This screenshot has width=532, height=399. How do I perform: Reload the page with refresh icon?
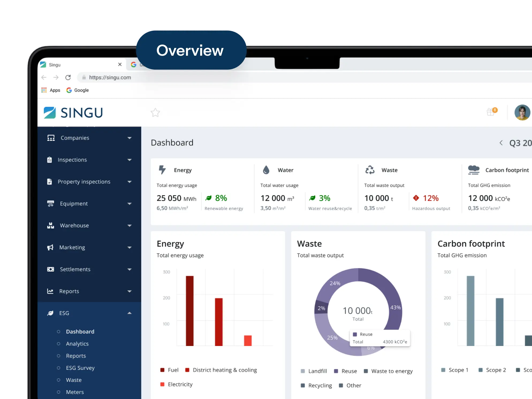point(68,77)
